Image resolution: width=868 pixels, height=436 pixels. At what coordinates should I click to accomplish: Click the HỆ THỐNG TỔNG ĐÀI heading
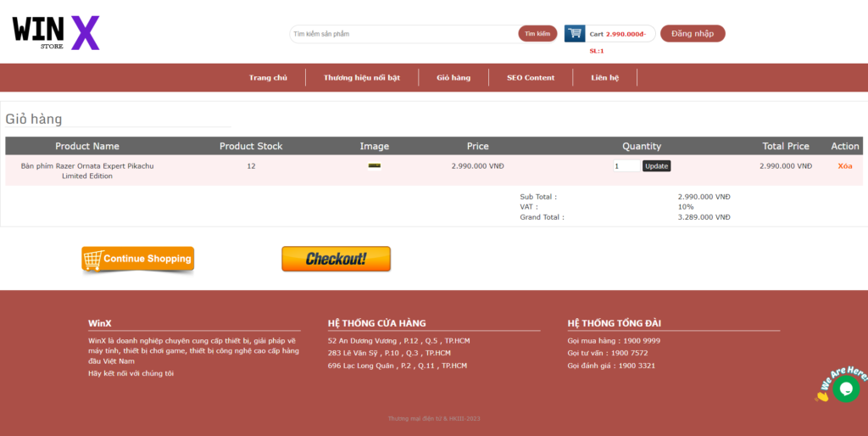(615, 323)
